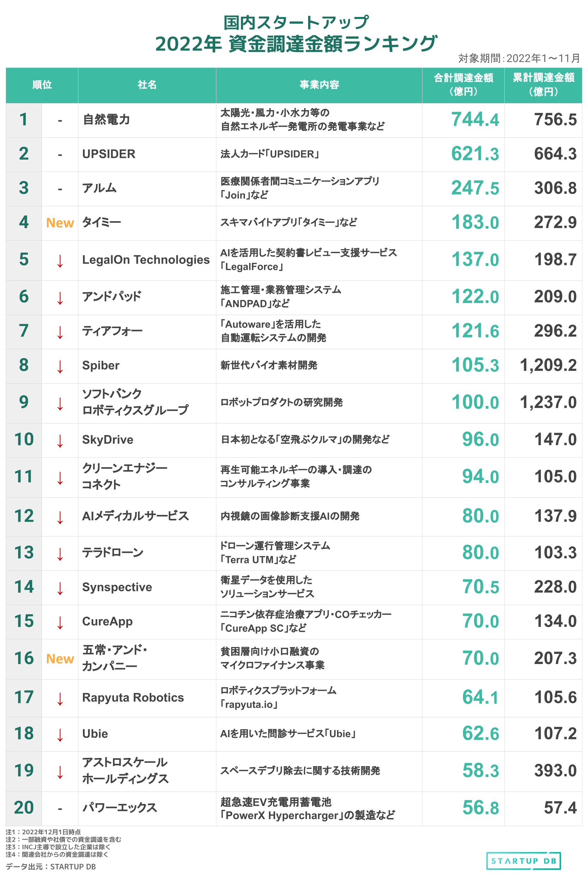588x883 pixels.
Task: Select the company name 自然電力
Action: pyautogui.click(x=107, y=119)
